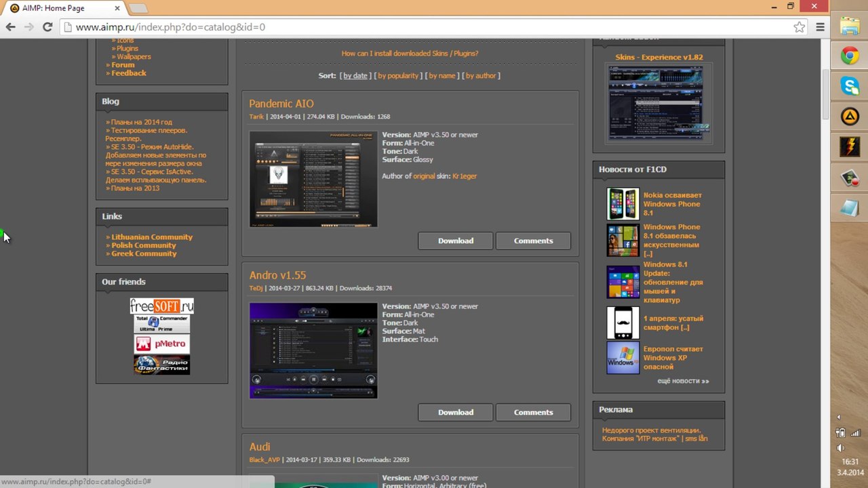This screenshot has height=488, width=868.
Task: Click the freeSOFT.ru banner
Action: point(161,306)
